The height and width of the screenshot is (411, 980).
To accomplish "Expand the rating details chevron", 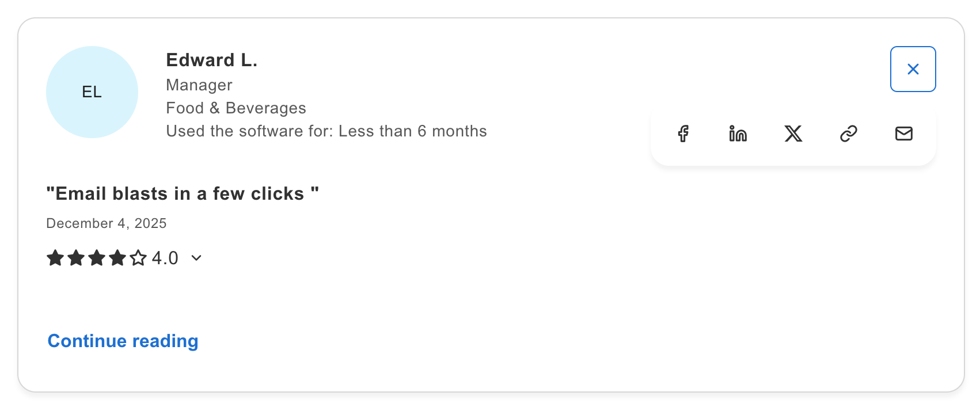I will click(x=196, y=258).
